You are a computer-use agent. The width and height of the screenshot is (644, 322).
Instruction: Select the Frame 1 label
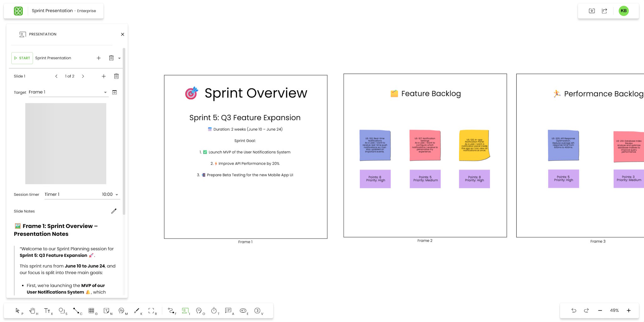coord(245,242)
